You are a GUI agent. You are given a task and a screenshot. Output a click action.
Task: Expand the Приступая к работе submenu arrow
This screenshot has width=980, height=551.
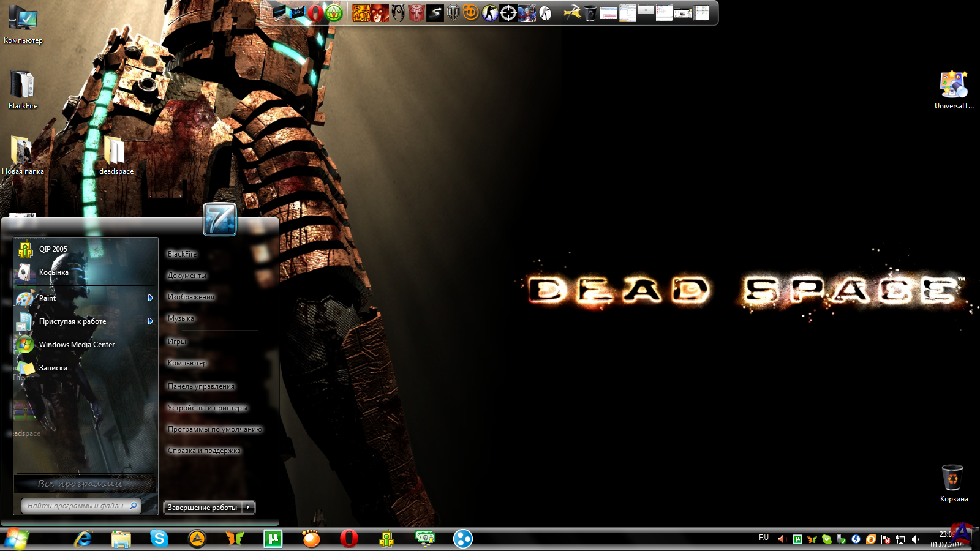click(150, 321)
